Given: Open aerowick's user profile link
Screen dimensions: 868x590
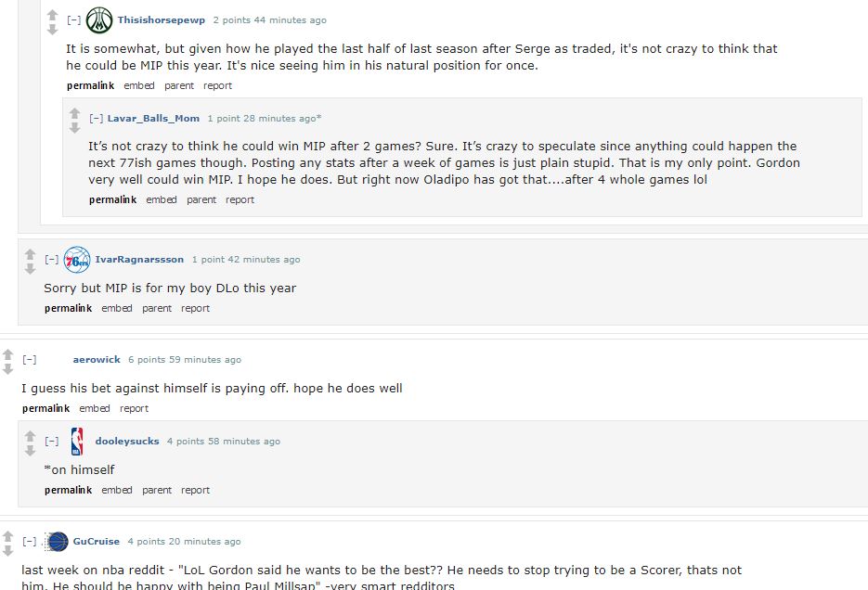Looking at the screenshot, I should (x=97, y=359).
